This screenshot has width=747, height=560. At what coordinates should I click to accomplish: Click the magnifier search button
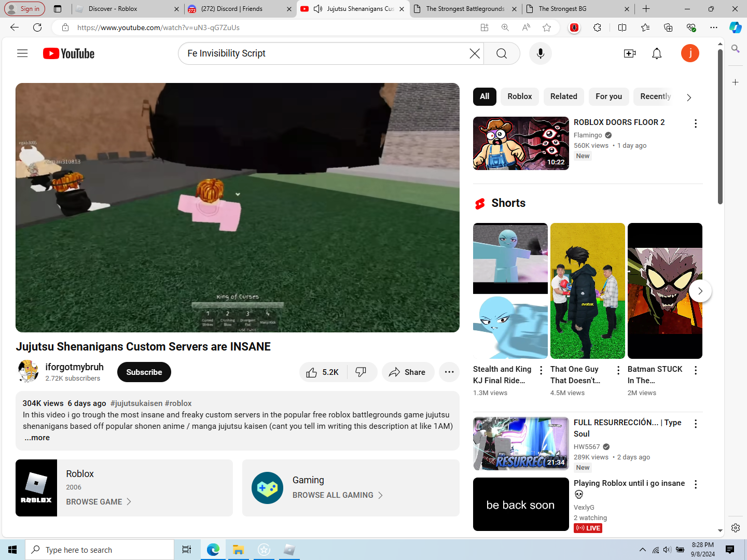(x=502, y=53)
